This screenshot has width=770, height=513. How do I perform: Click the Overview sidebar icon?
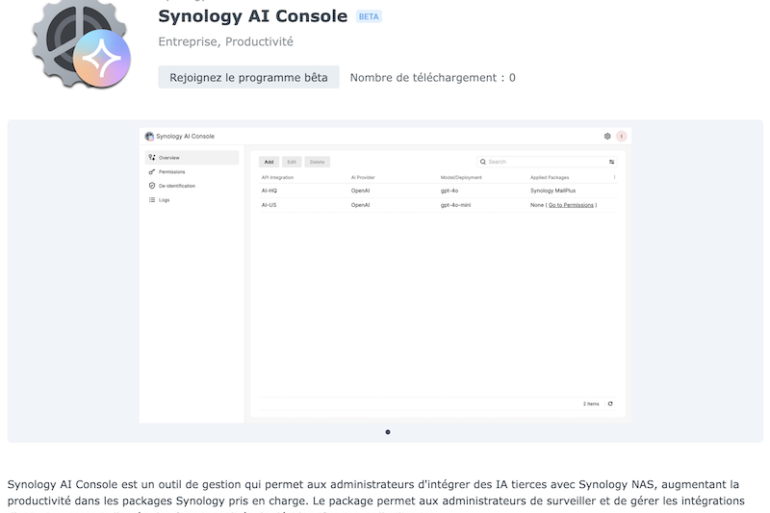tap(152, 158)
